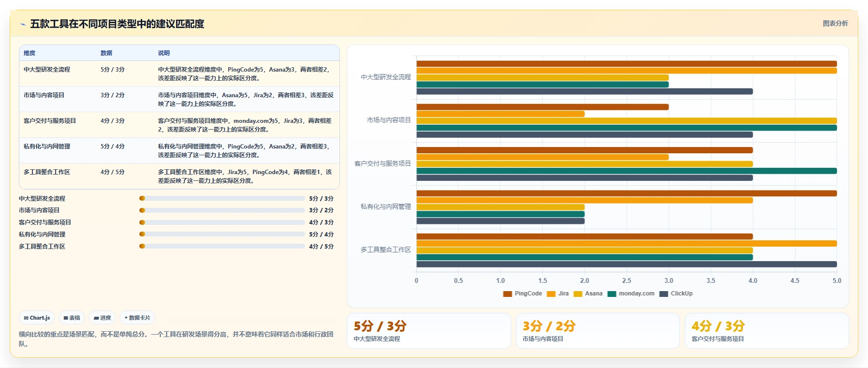The width and height of the screenshot is (868, 368).
Task: Toggle the Jira legend color swatch
Action: point(551,294)
